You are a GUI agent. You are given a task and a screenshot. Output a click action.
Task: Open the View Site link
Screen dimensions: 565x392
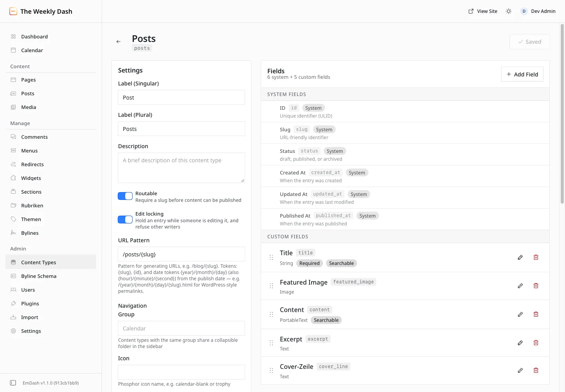tap(483, 11)
